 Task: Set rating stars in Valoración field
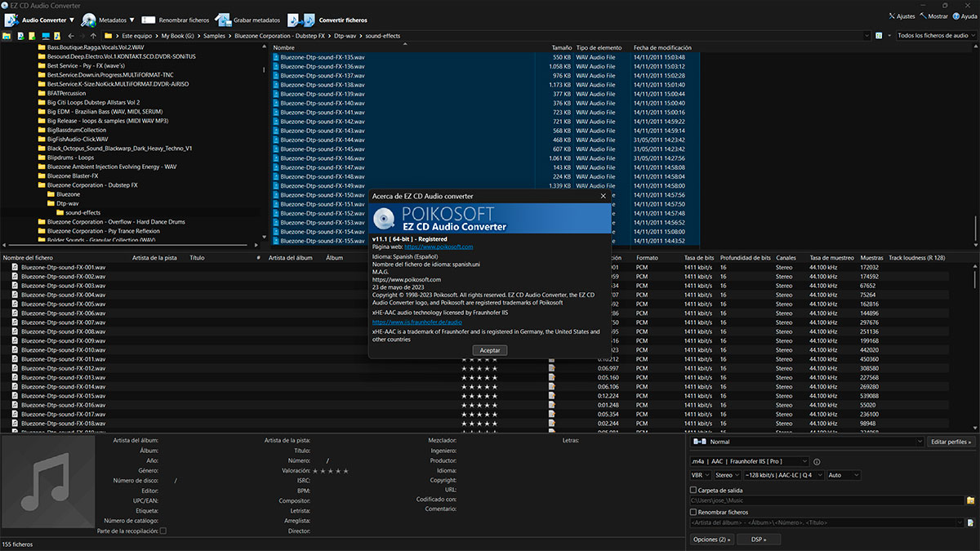tap(332, 471)
